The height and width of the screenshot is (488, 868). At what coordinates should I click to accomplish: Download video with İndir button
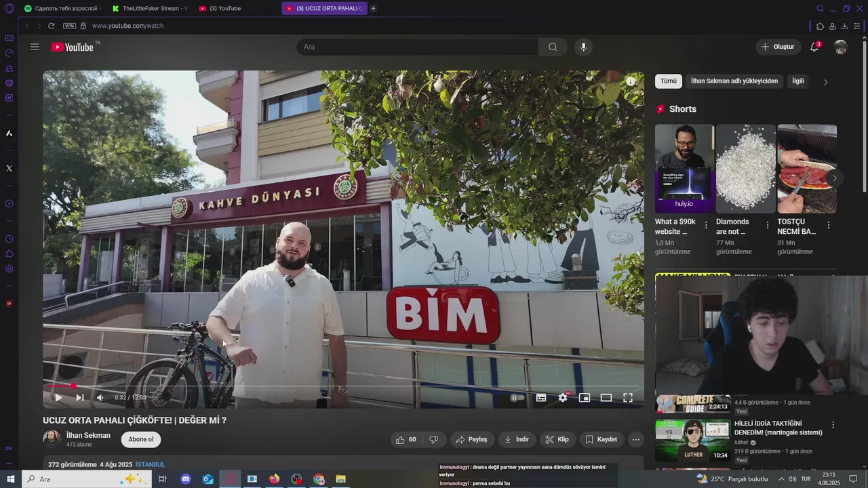pyautogui.click(x=517, y=439)
